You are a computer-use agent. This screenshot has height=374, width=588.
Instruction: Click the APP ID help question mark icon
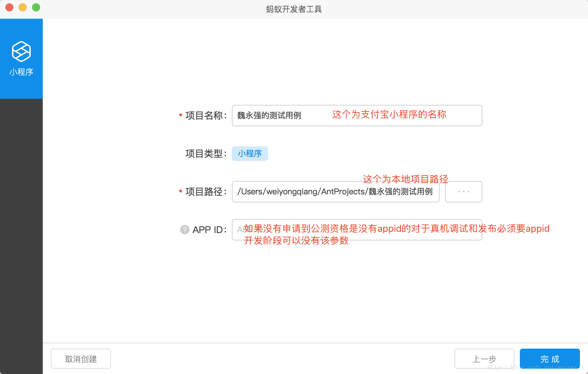click(185, 230)
